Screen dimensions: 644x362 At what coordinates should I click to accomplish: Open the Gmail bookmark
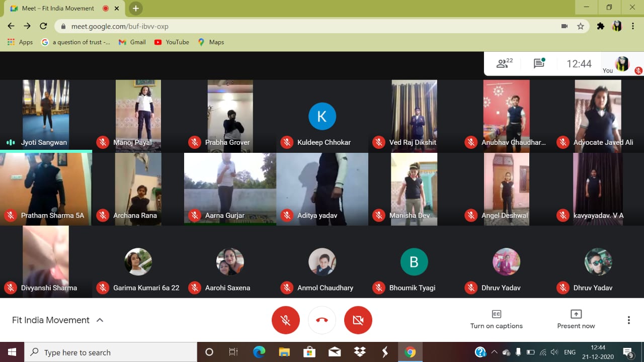(x=132, y=42)
